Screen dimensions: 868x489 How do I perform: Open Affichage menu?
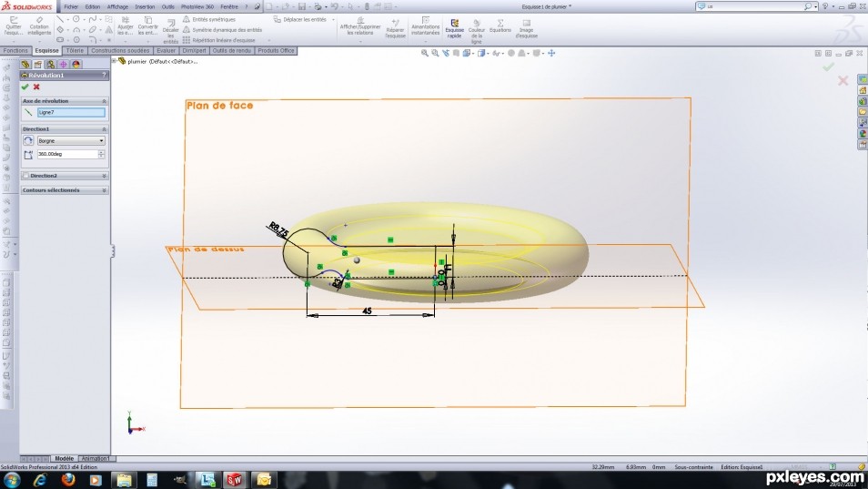click(x=117, y=6)
